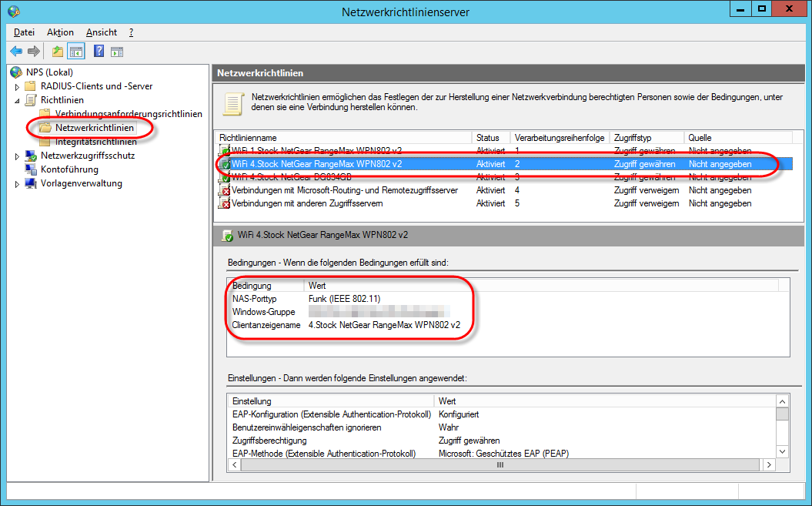Open Help via the blue question mark icon
The image size is (812, 506).
click(x=99, y=52)
